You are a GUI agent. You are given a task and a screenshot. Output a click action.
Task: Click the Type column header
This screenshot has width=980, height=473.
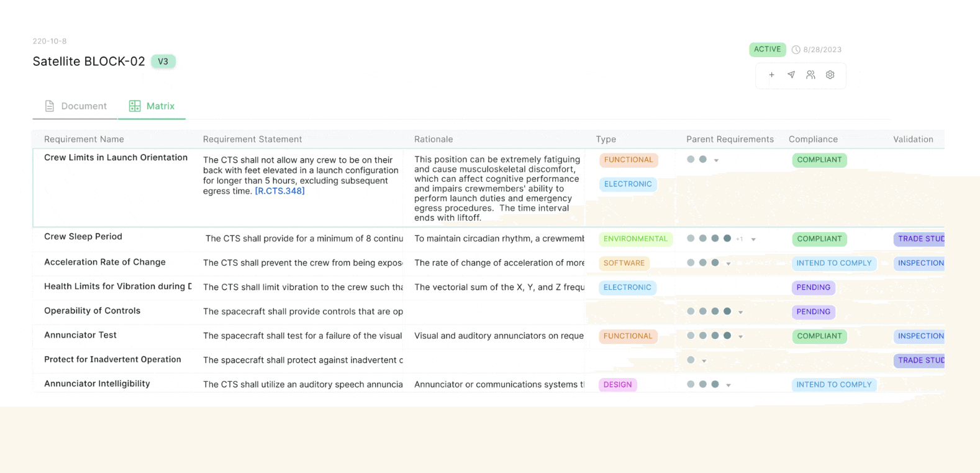coord(606,139)
